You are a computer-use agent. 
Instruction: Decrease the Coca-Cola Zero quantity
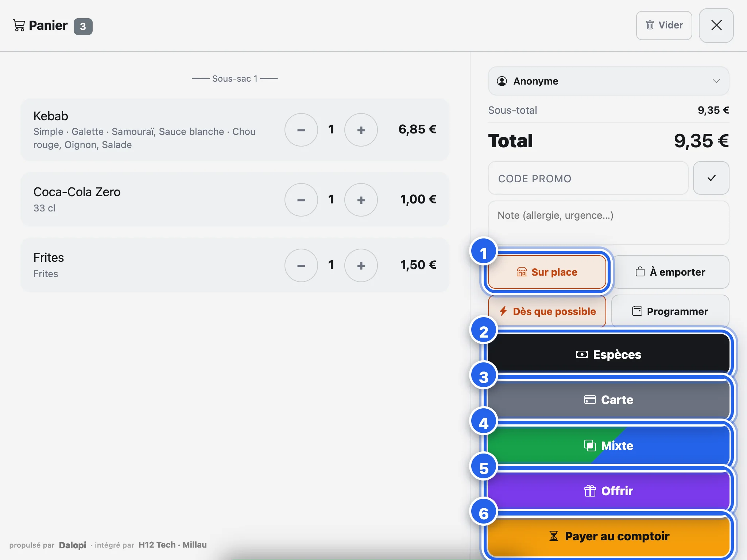point(301,200)
